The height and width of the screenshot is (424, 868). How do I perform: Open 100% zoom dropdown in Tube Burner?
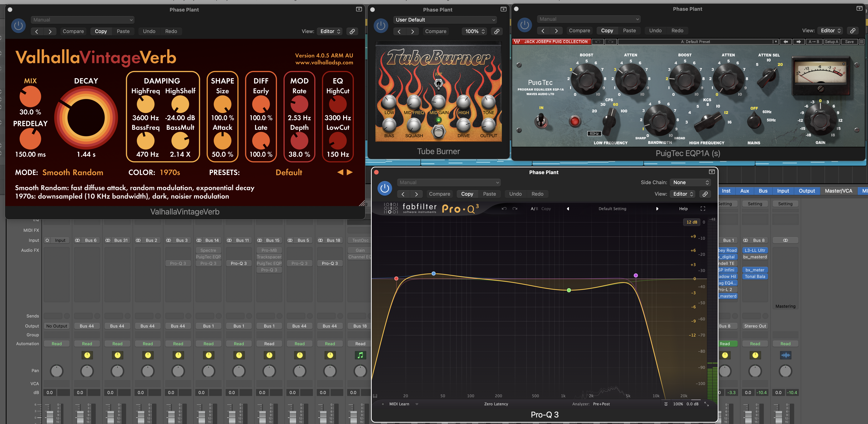pos(475,31)
